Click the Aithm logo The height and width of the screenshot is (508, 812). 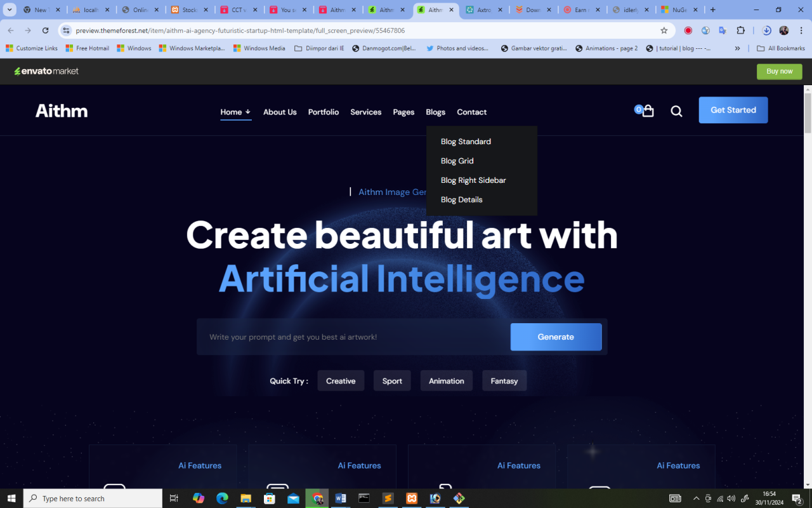click(62, 111)
